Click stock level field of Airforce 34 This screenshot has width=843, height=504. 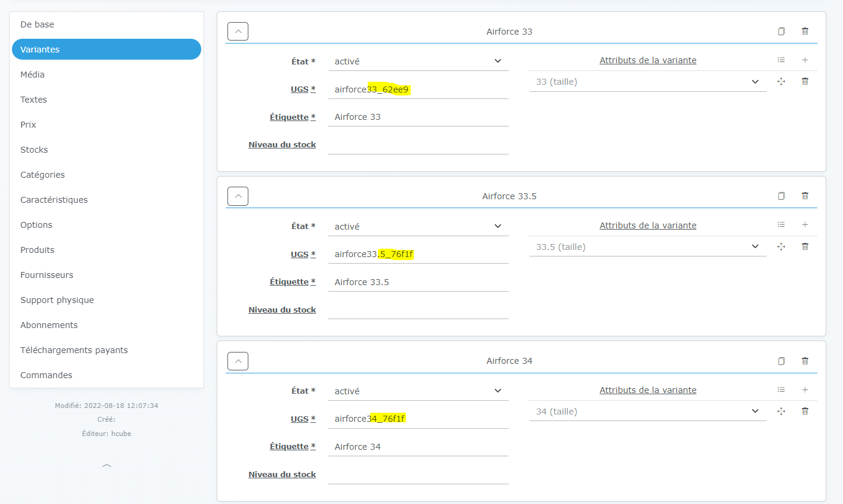(x=419, y=475)
